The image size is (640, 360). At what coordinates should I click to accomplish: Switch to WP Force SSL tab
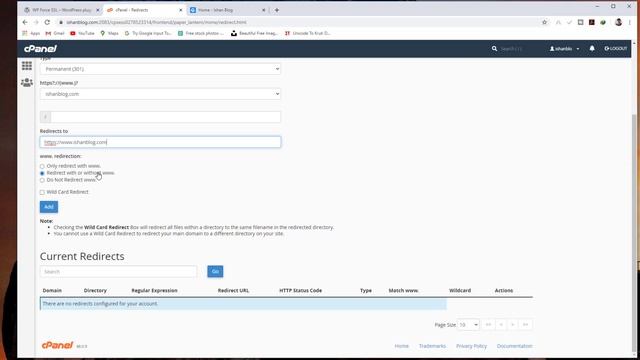coord(61,10)
